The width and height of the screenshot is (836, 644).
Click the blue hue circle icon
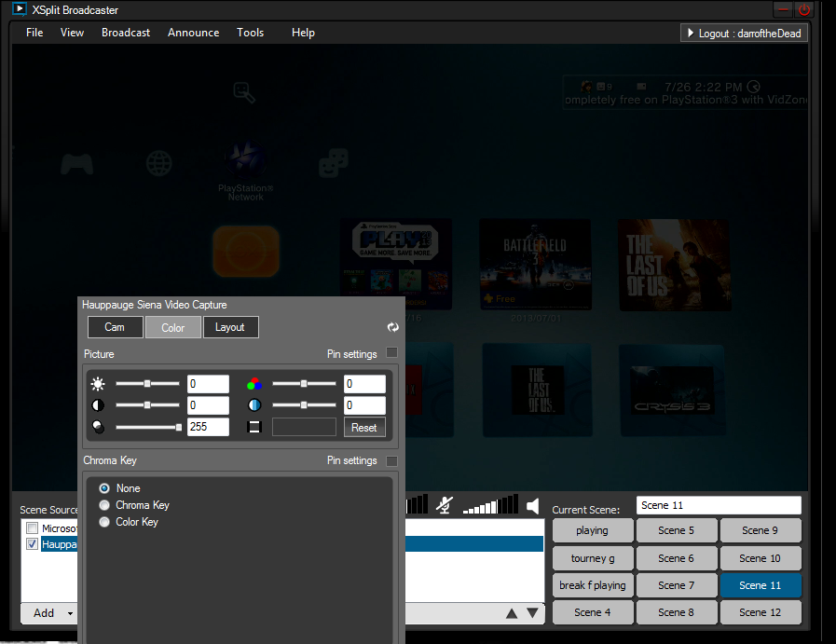point(254,405)
